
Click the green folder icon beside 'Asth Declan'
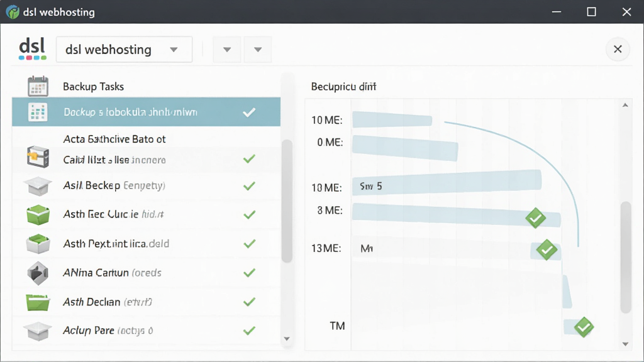click(38, 302)
